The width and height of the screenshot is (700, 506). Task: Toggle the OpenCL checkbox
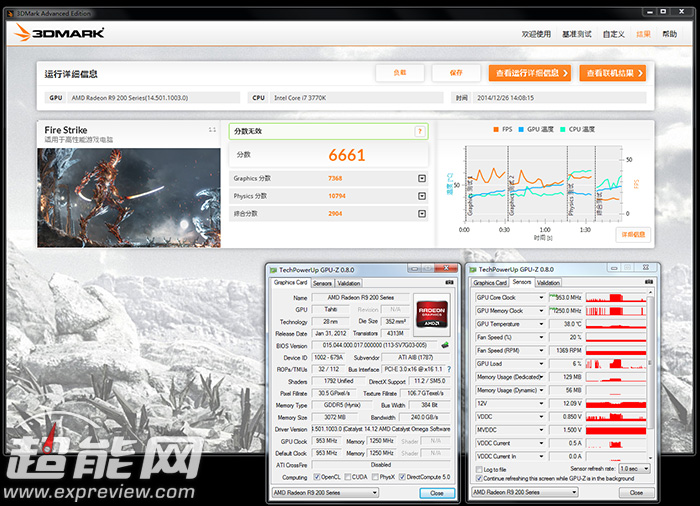[x=317, y=477]
